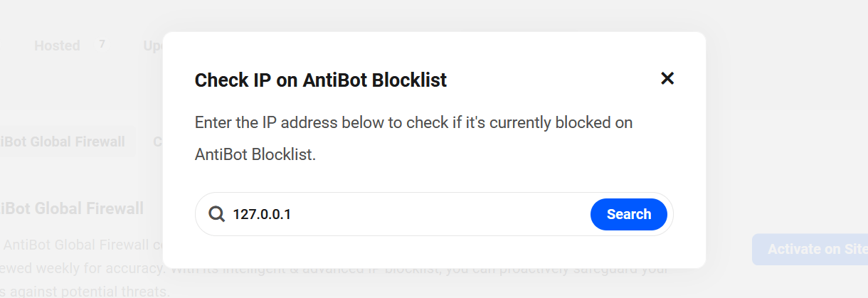868x298 pixels.
Task: Click the magnifier icon in the IP field
Action: click(x=216, y=214)
